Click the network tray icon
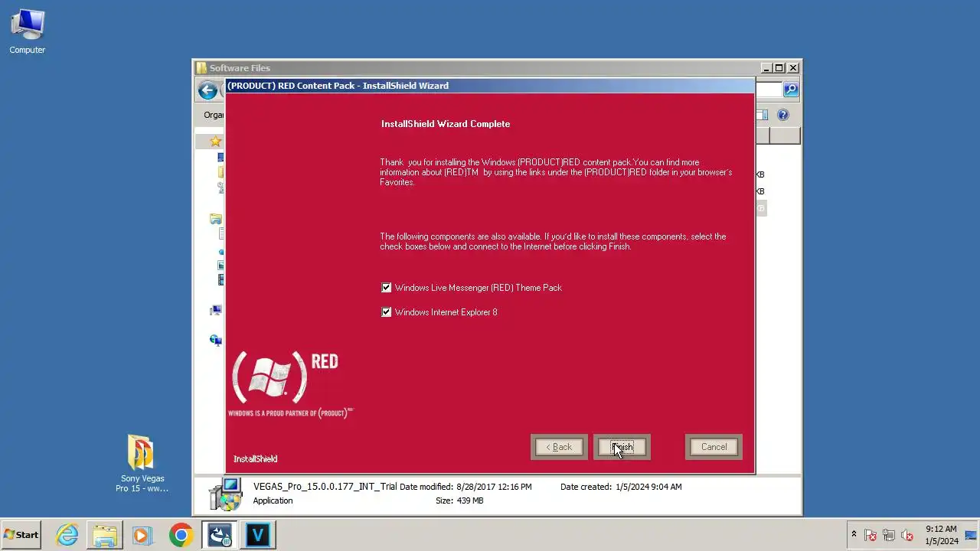The image size is (980, 551). coord(889,535)
